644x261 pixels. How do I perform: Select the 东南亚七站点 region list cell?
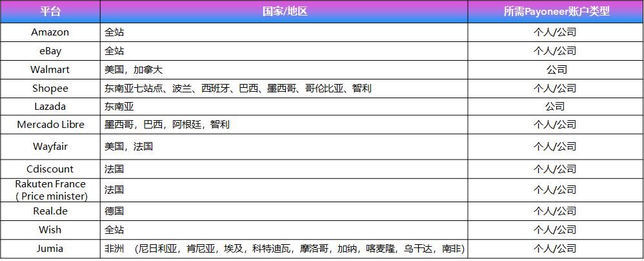[237, 88]
